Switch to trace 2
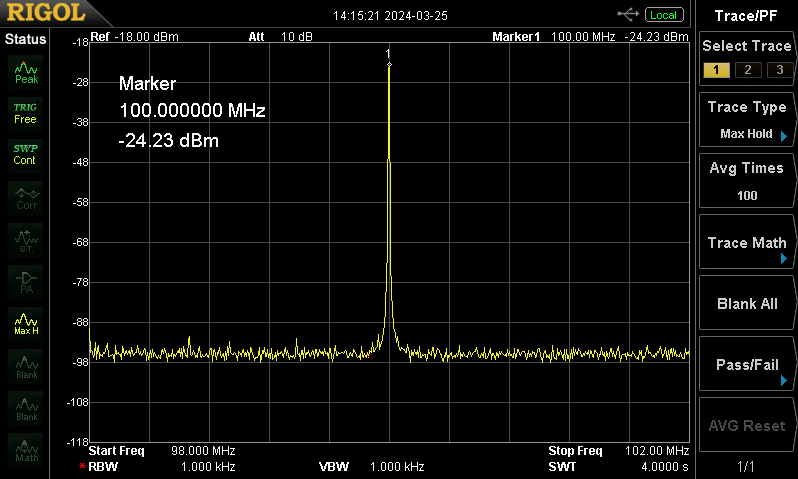The width and height of the screenshot is (798, 479). pyautogui.click(x=747, y=69)
